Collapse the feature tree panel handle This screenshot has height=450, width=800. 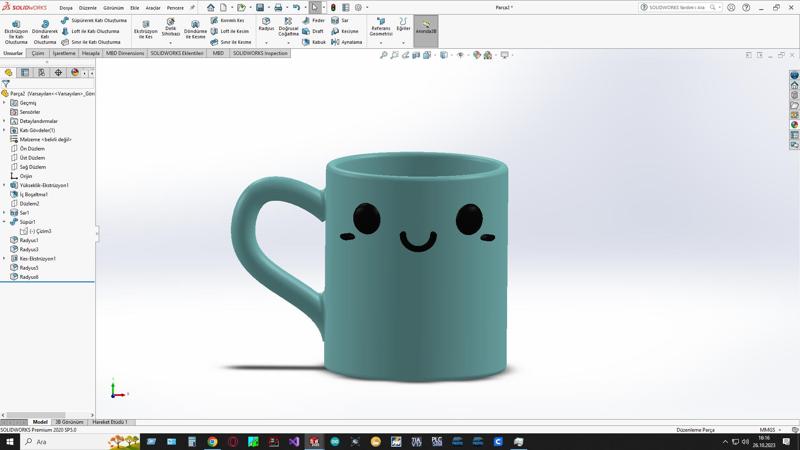click(x=97, y=233)
